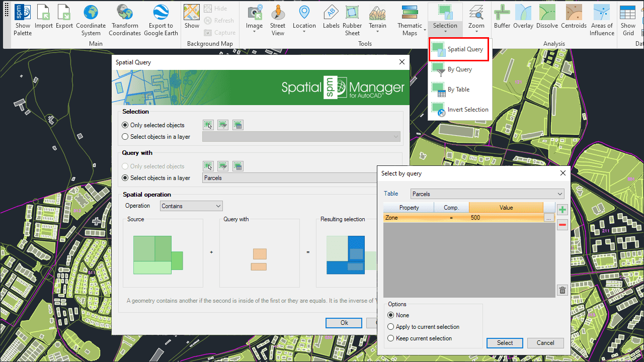The height and width of the screenshot is (362, 644).
Task: Expand the Operation dropdown showing Contains
Action: (191, 206)
